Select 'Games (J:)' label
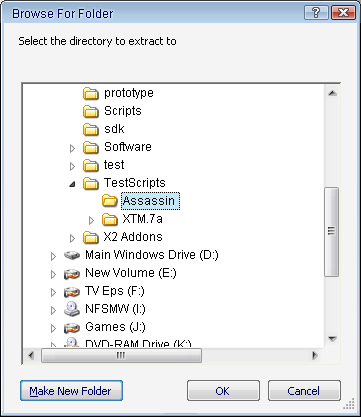The width and height of the screenshot is (361, 417). coord(115,327)
